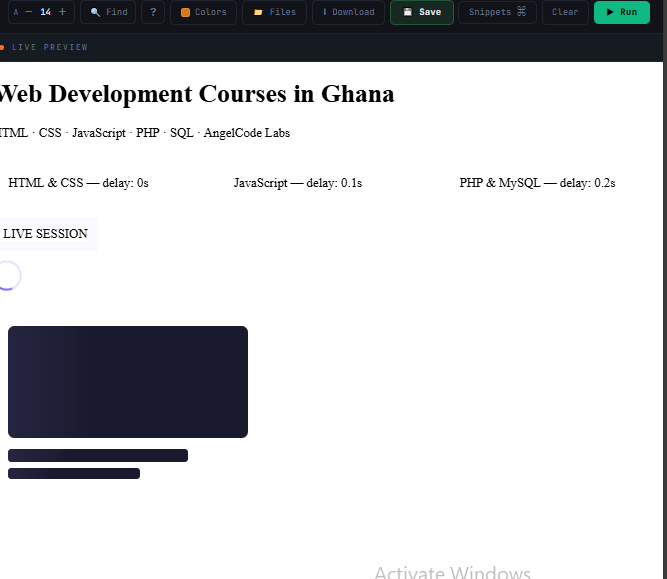Open the Find search tool
Screen dimensions: 667x579
coord(108,12)
